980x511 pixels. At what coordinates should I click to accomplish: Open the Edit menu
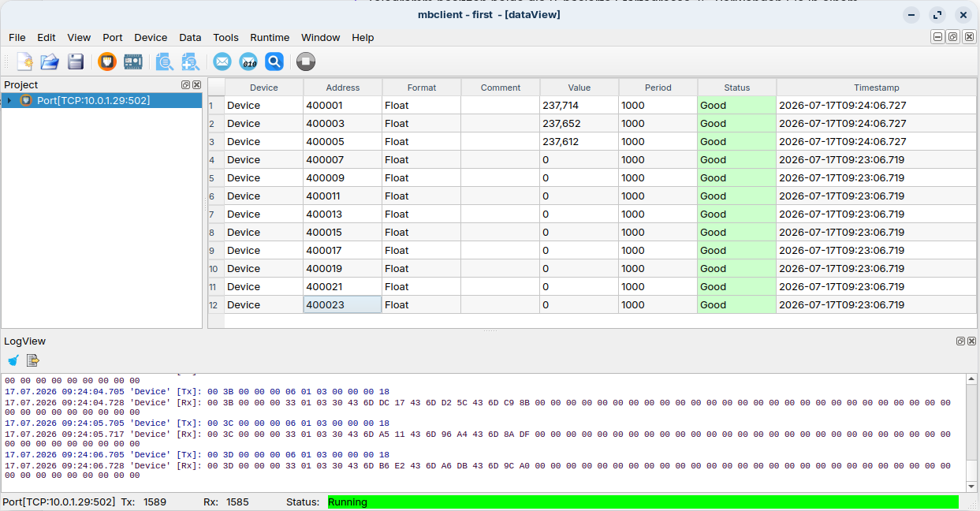(47, 37)
